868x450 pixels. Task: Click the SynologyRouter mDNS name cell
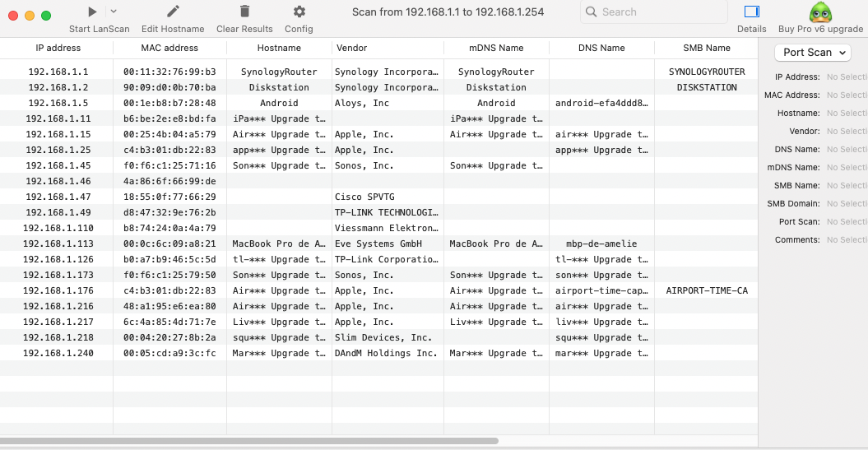(496, 72)
